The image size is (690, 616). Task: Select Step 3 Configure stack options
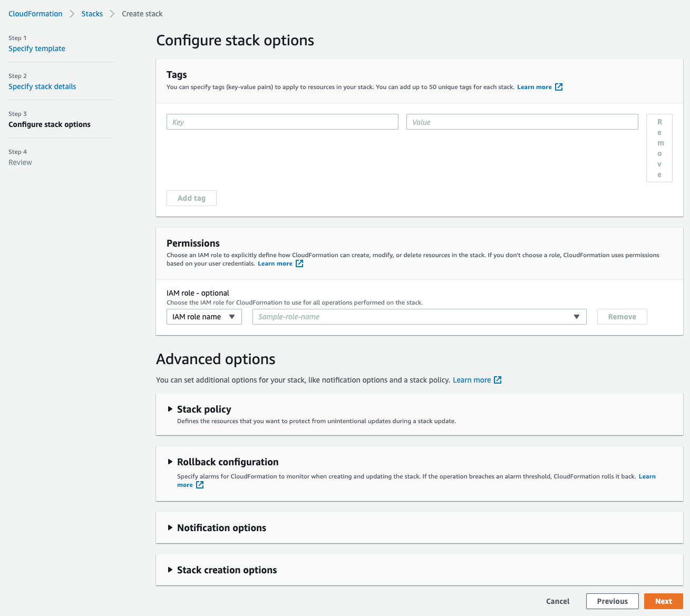tap(50, 124)
